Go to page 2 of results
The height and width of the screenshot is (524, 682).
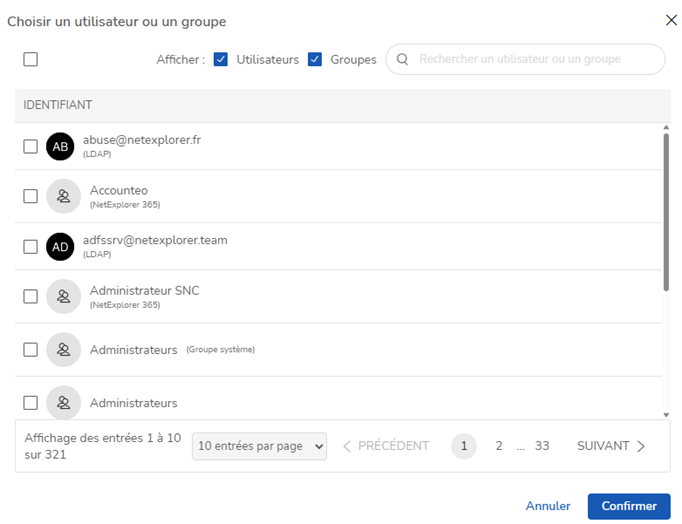499,446
